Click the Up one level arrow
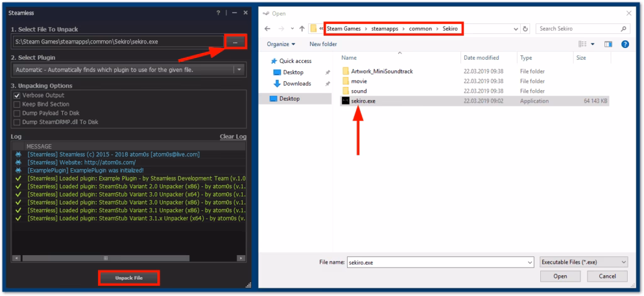Image resolution: width=644 pixels, height=296 pixels. (x=303, y=29)
